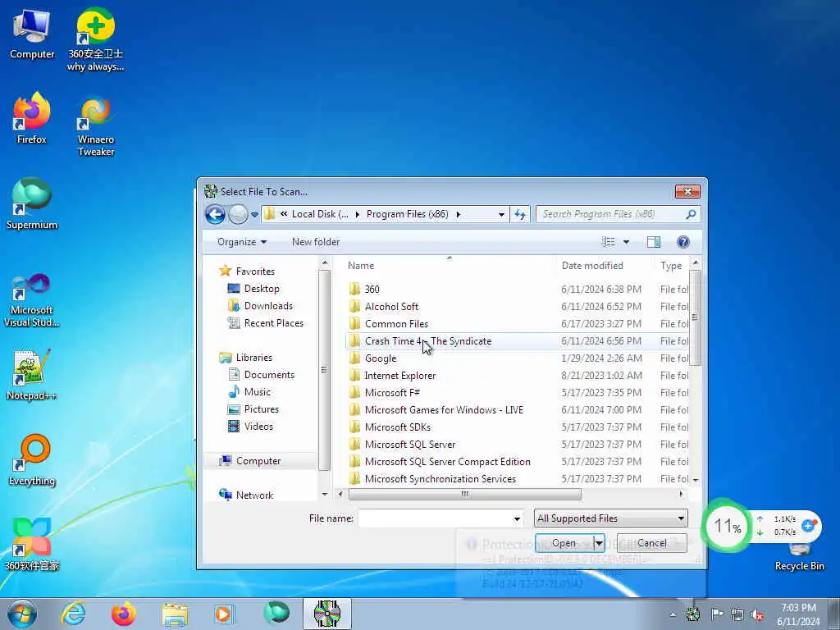840x630 pixels.
Task: Select Libraries in navigation pane
Action: tap(254, 358)
